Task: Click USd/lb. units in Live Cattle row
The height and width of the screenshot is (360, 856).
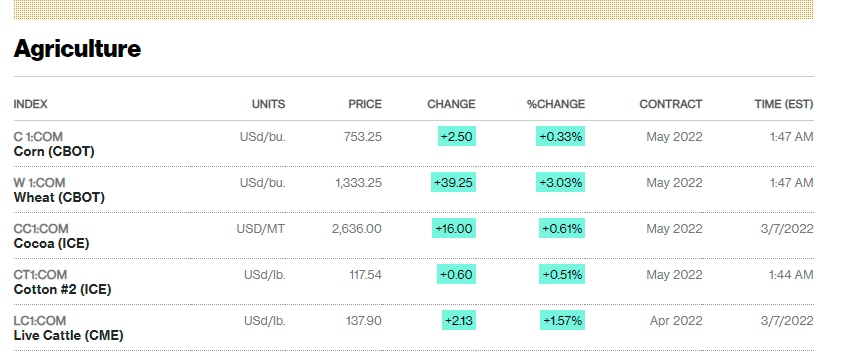Action: (265, 320)
